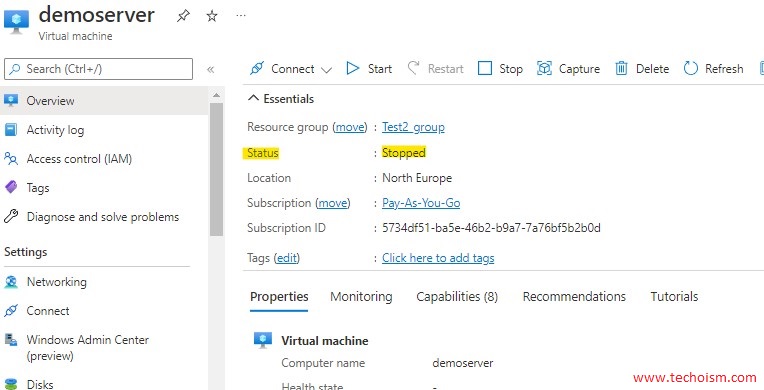Viewport: 764px width, 390px height.
Task: Click here to add tags link
Action: pos(438,258)
